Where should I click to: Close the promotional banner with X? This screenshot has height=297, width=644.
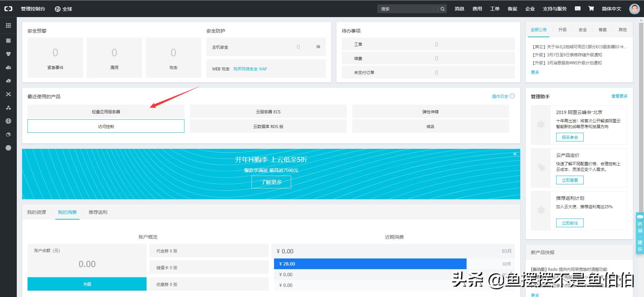click(515, 154)
